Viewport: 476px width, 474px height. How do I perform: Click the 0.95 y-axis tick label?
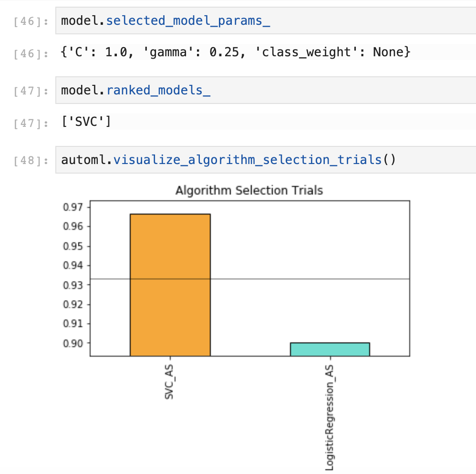click(73, 247)
